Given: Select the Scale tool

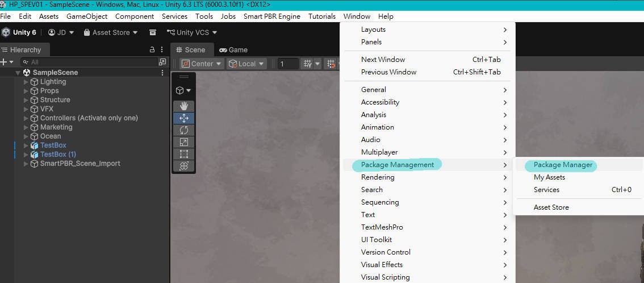Looking at the screenshot, I should coord(183,142).
